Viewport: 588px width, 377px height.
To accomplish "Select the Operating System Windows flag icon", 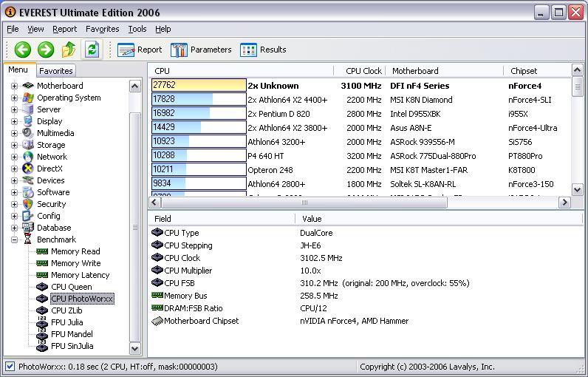I will pyautogui.click(x=28, y=98).
